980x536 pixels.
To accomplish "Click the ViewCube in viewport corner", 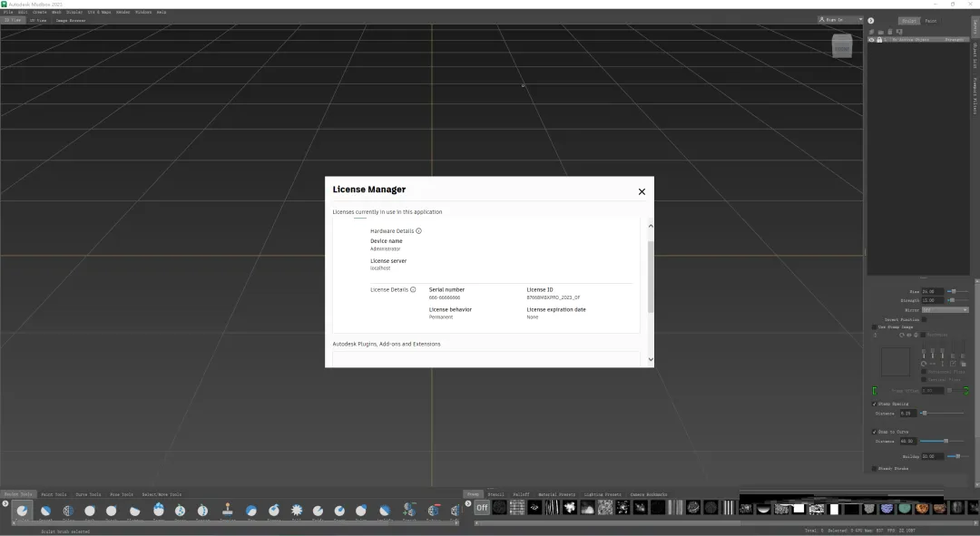I will pos(842,46).
